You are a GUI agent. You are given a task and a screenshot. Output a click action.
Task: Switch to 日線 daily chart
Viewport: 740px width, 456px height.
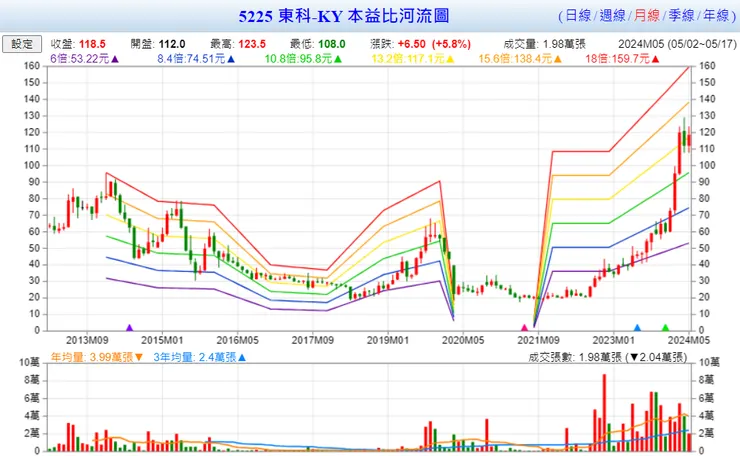pos(578,16)
